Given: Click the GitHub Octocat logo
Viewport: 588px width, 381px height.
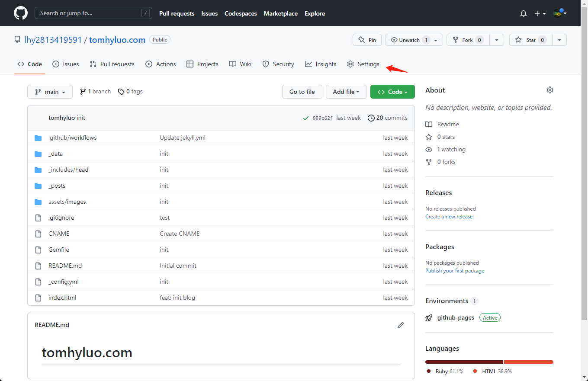Looking at the screenshot, I should coord(20,13).
